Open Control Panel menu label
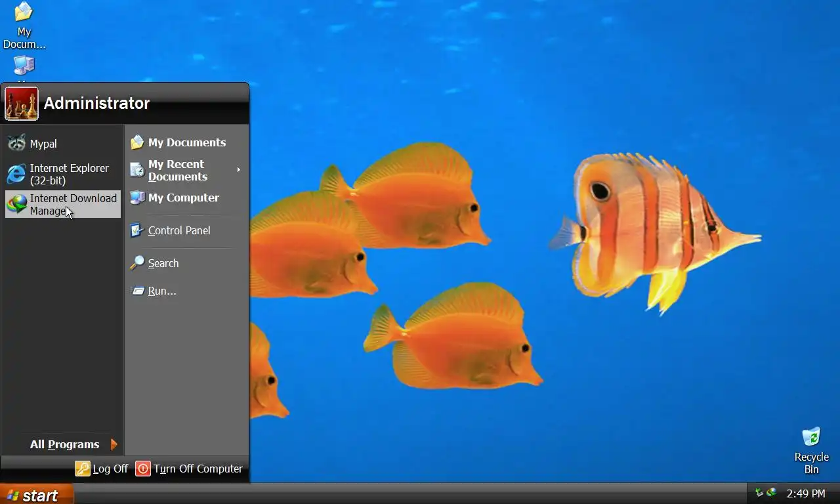The width and height of the screenshot is (840, 504). [179, 230]
